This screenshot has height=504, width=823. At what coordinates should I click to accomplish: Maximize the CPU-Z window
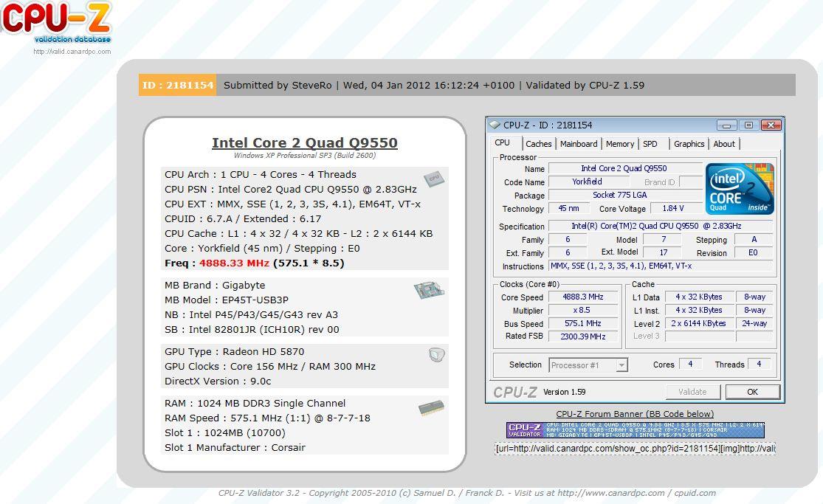(748, 125)
